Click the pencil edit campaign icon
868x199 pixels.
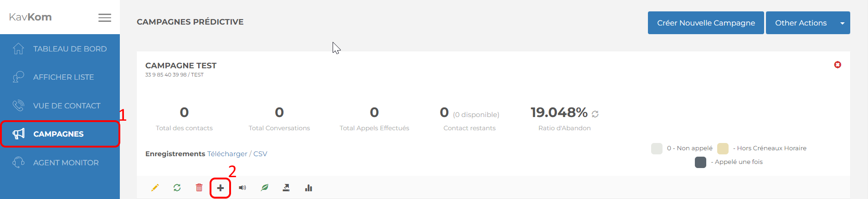155,188
